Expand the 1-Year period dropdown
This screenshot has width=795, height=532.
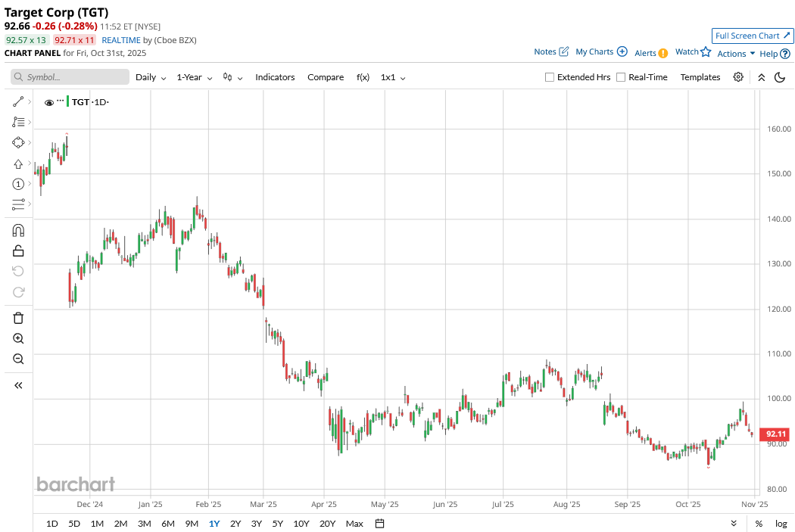pyautogui.click(x=195, y=77)
